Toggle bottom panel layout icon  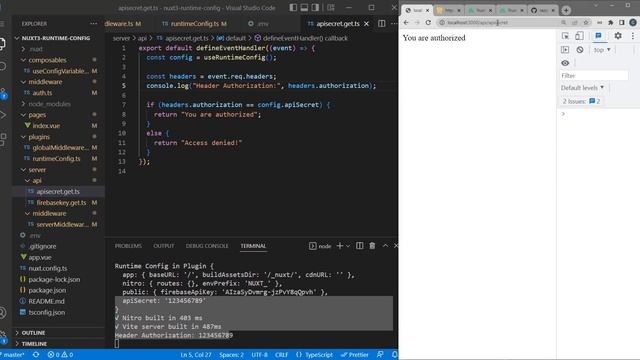(304, 7)
